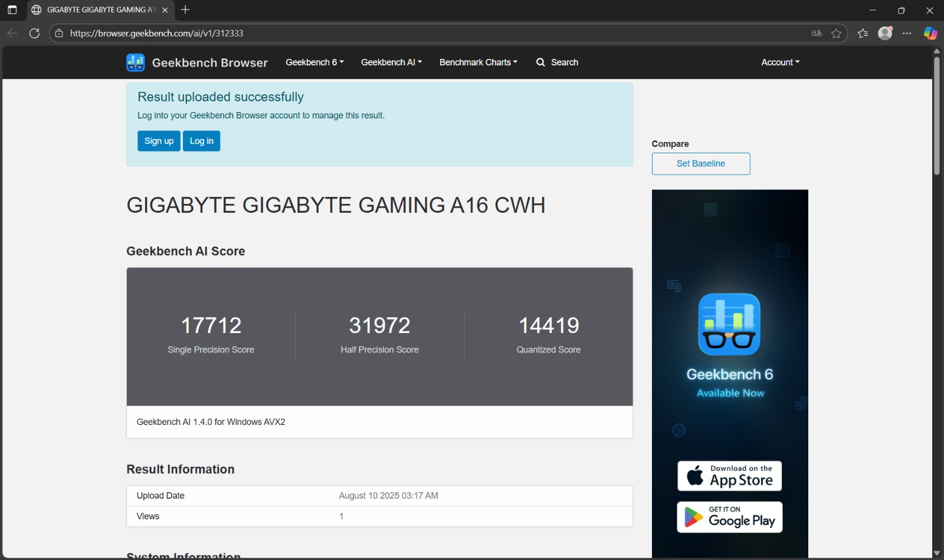Open the tab actions menu icon

pyautogui.click(x=12, y=10)
